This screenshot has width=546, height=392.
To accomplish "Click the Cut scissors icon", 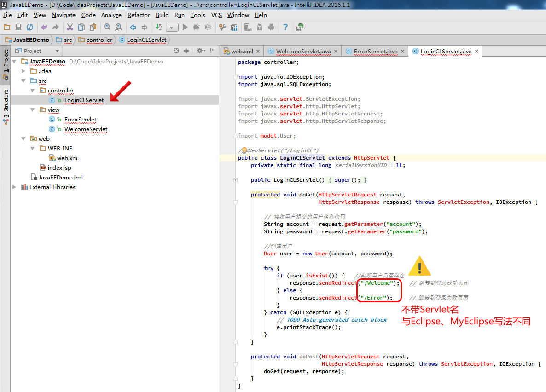I will pyautogui.click(x=70, y=27).
